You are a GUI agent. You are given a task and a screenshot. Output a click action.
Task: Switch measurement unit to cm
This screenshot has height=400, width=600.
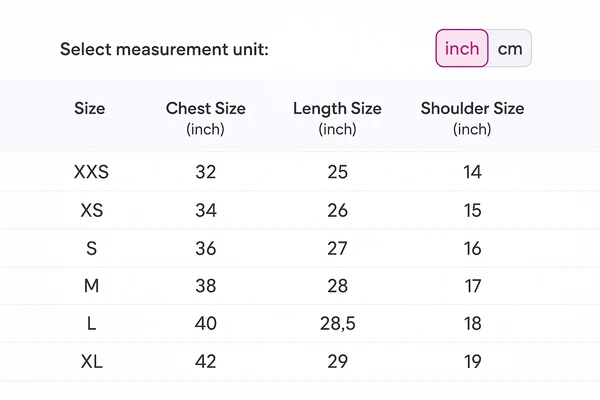click(x=510, y=48)
